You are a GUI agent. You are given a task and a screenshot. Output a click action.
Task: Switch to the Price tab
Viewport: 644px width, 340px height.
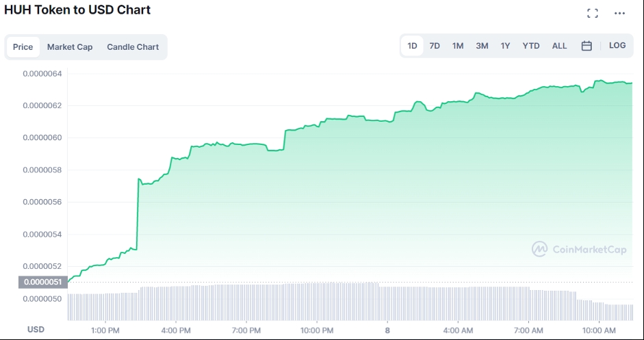[23, 47]
